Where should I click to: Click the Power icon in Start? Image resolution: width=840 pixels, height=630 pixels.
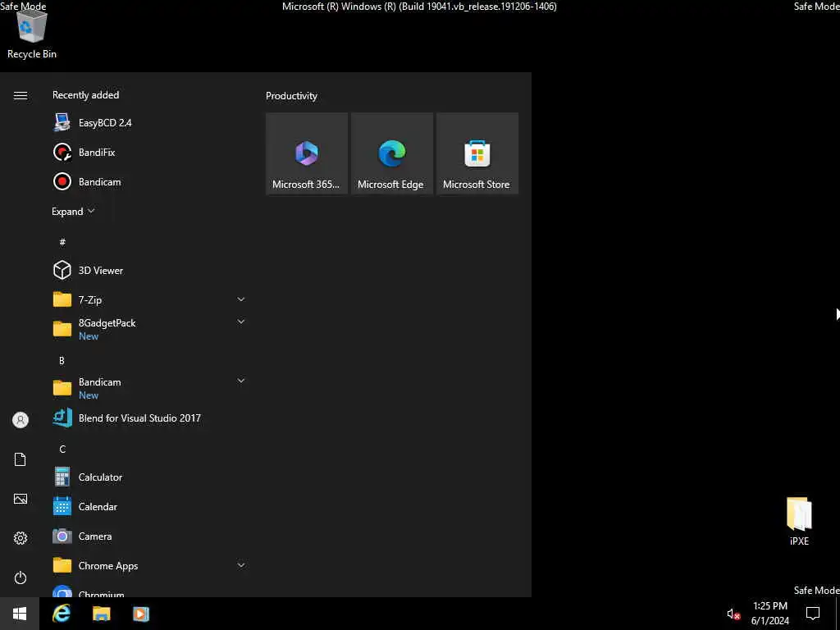[x=21, y=577]
